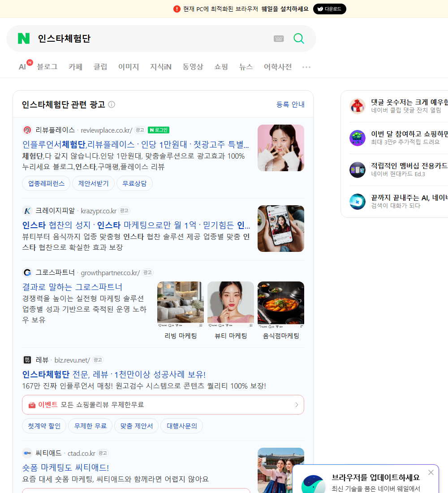Open the on-screen keyboard icon in search bar
Viewport: 448px width, 493px height.
[x=279, y=39]
